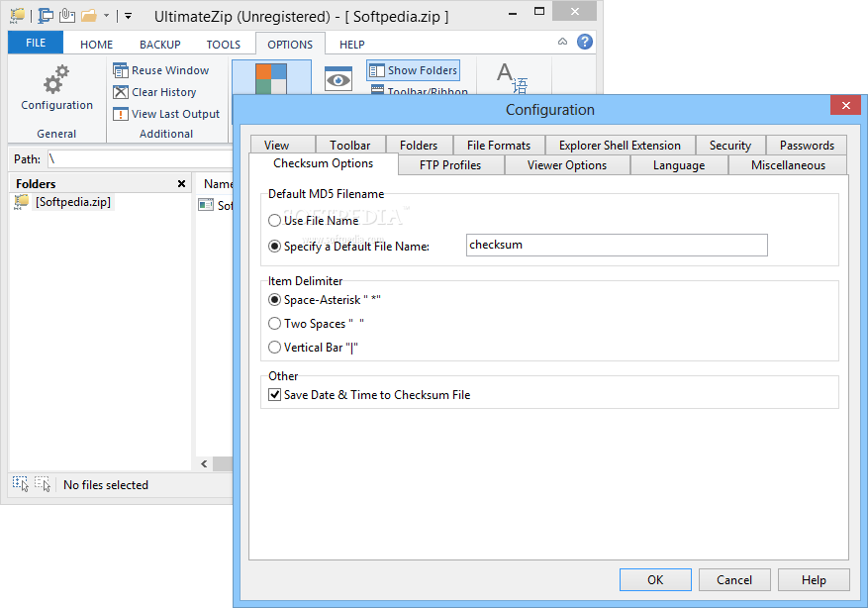Click the eye viewer icon in ribbon
868x608 pixels.
point(338,80)
